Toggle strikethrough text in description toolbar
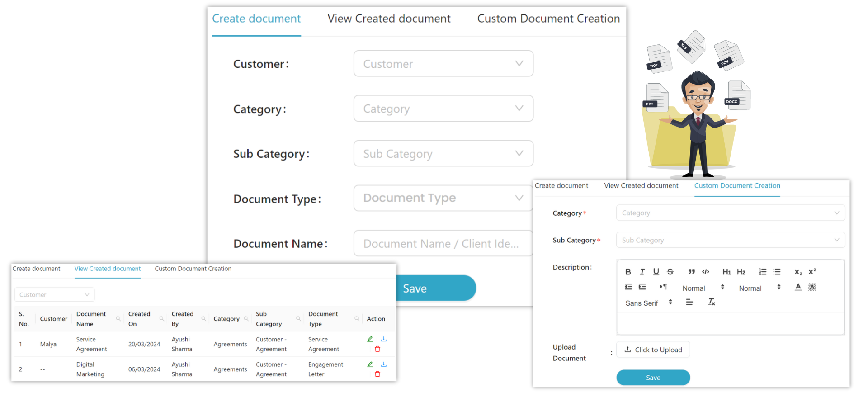Image resolution: width=868 pixels, height=402 pixels. point(670,272)
